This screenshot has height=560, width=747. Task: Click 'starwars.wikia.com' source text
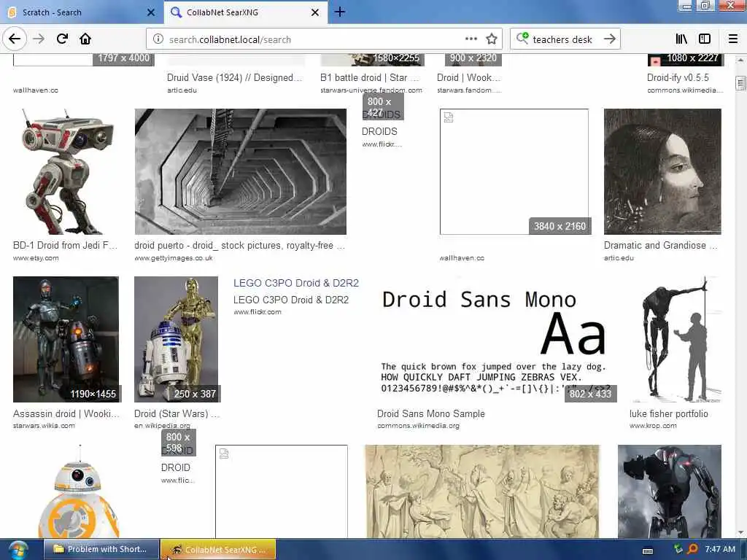pos(44,426)
